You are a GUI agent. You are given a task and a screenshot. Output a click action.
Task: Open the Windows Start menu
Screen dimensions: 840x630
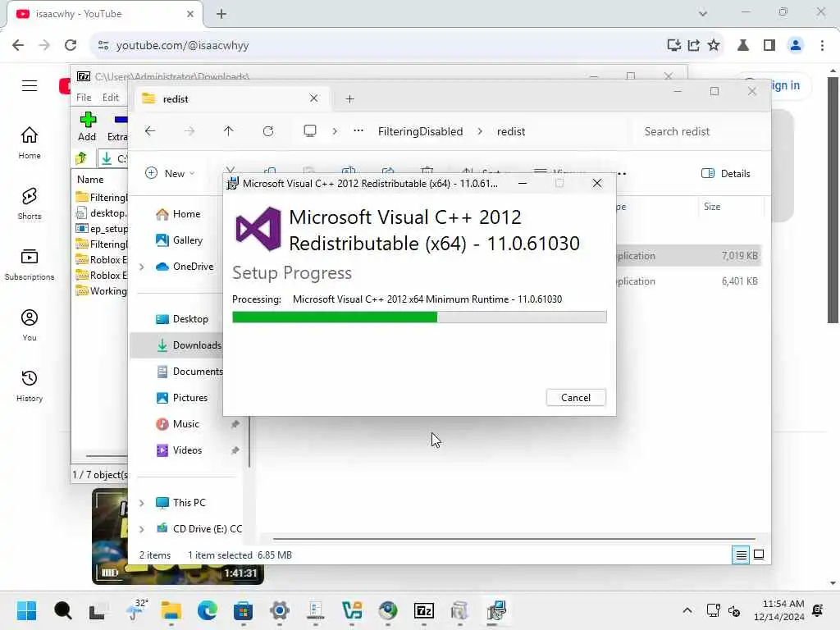click(x=26, y=610)
